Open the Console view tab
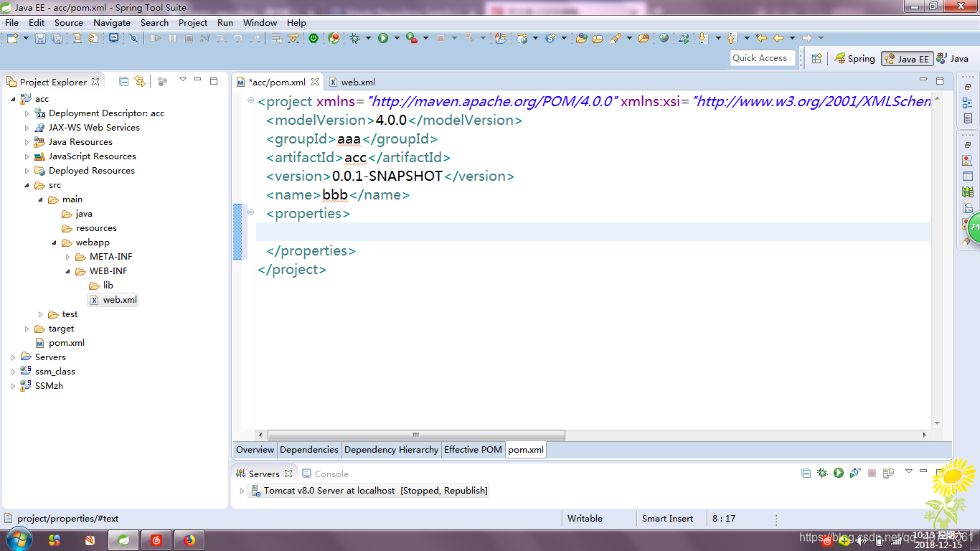The image size is (980, 551). tap(325, 474)
